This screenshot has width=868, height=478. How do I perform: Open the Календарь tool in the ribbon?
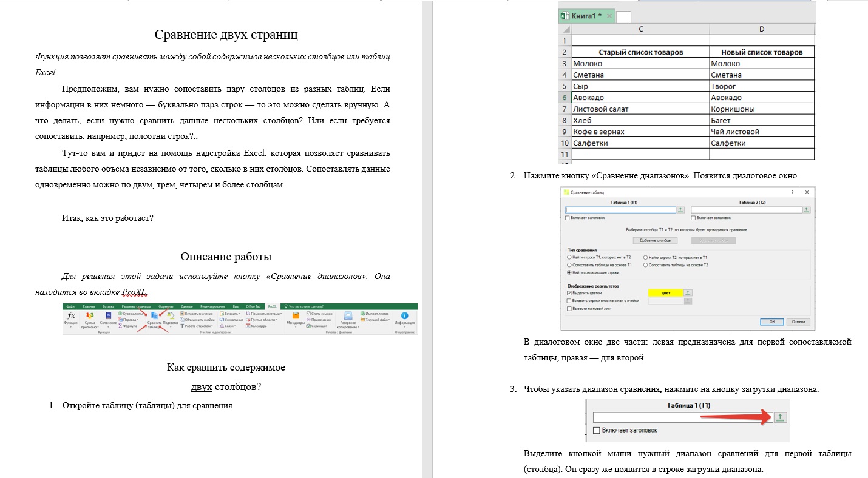[257, 326]
